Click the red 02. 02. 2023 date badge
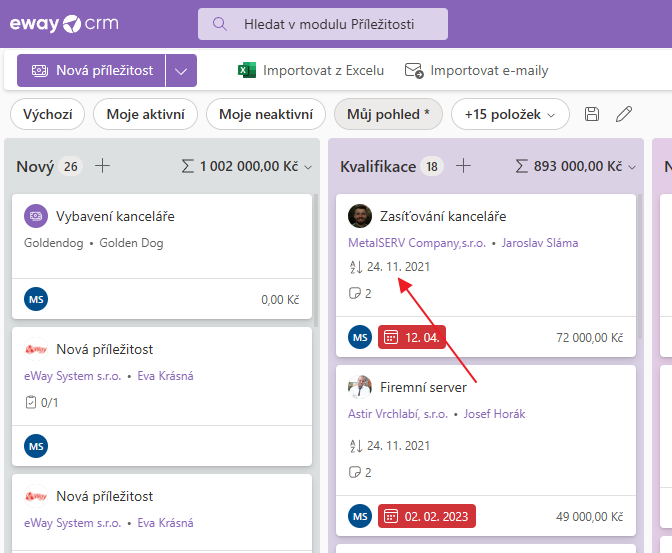The width and height of the screenshot is (672, 553). [x=427, y=516]
